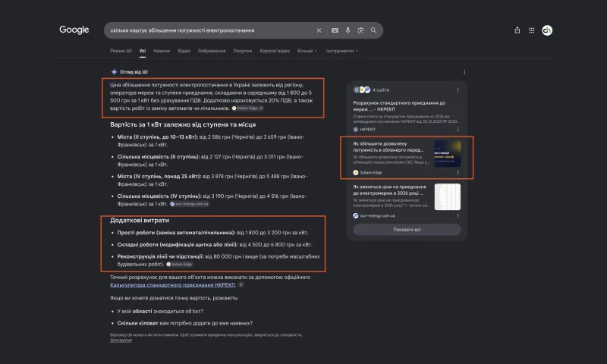
Task: Open the 'Короткі відео' tab
Action: pyautogui.click(x=275, y=51)
